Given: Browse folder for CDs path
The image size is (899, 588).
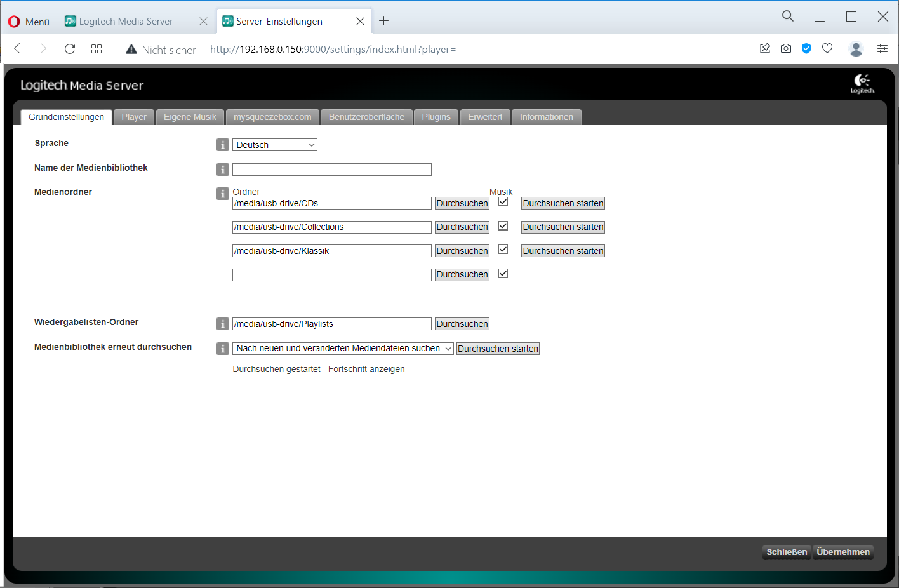Looking at the screenshot, I should point(462,203).
